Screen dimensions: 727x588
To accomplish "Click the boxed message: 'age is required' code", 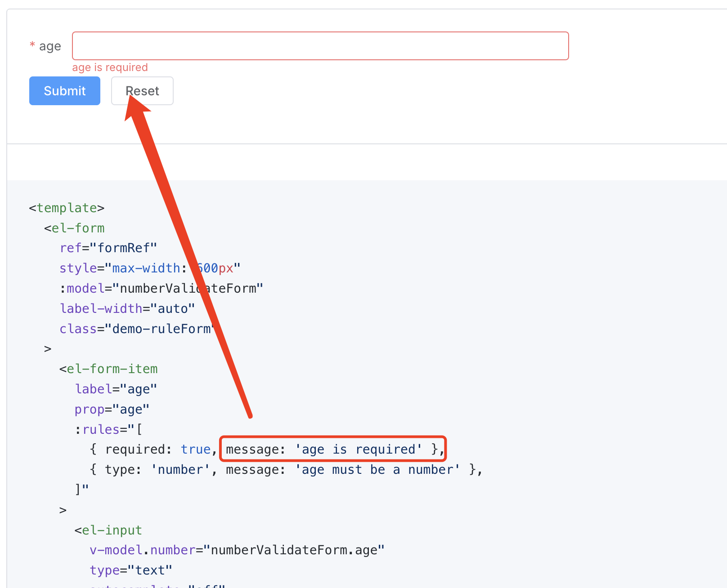I will (x=332, y=449).
